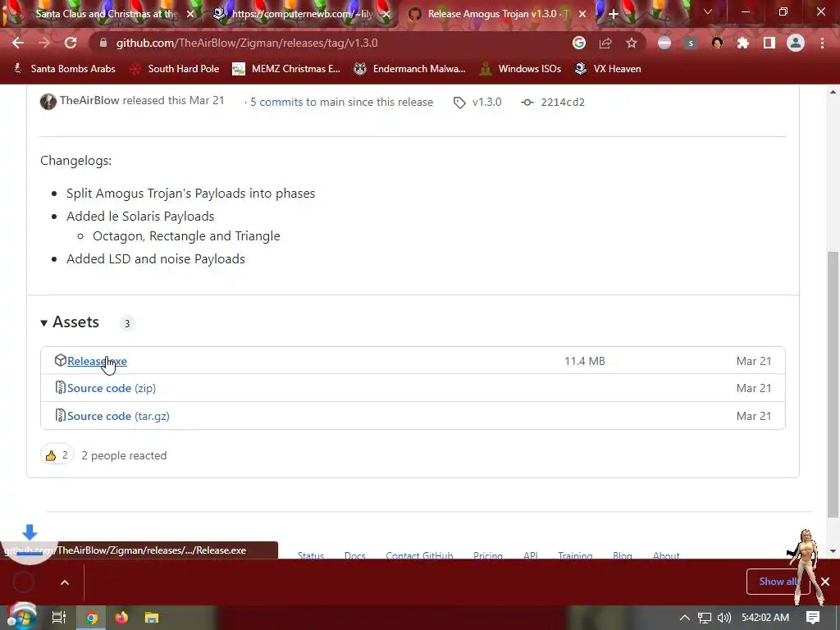The height and width of the screenshot is (630, 840).
Task: Open the striped flag extension icon
Action: (x=664, y=43)
